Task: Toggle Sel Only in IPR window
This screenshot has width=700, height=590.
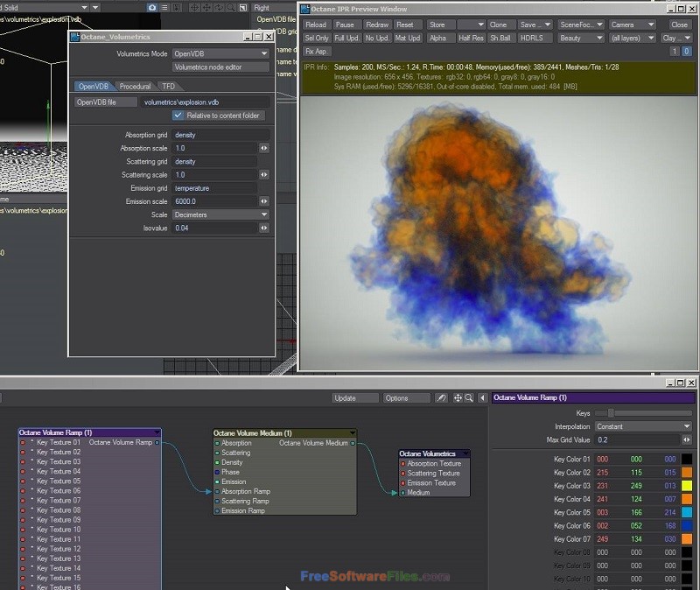Action: (x=317, y=38)
